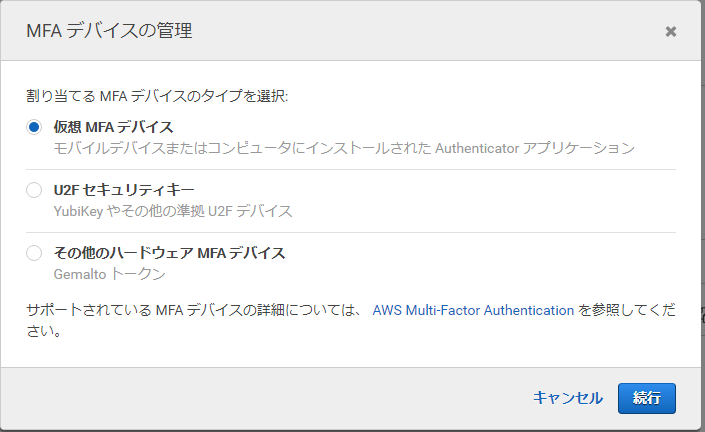Choose その他のハードウェア MFA デバイス radio option
Image resolution: width=705 pixels, height=432 pixels.
(34, 253)
